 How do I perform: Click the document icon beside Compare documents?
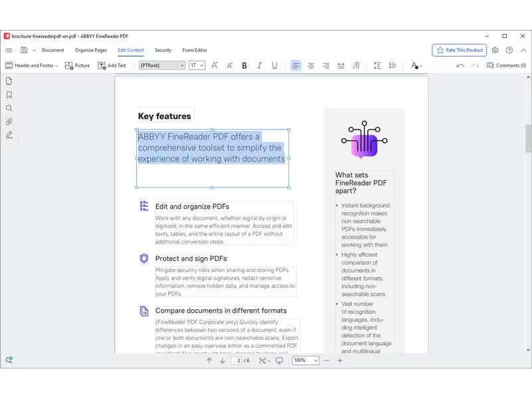144,311
